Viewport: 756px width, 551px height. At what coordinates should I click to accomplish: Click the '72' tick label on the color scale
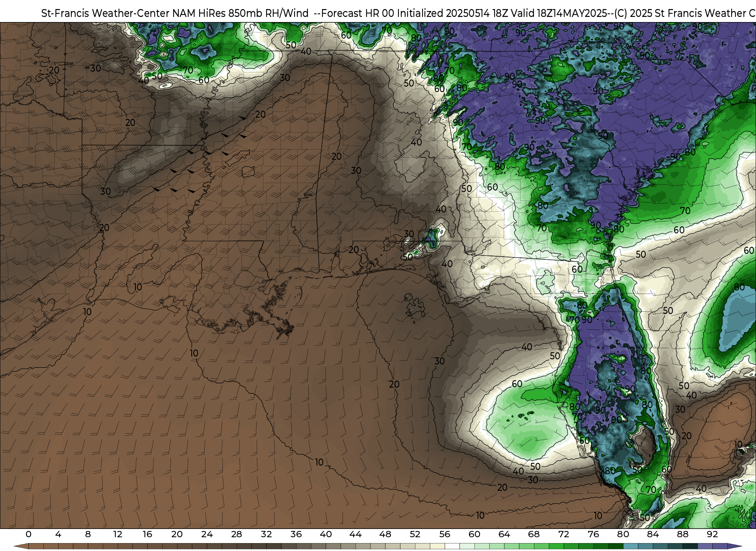pos(563,534)
